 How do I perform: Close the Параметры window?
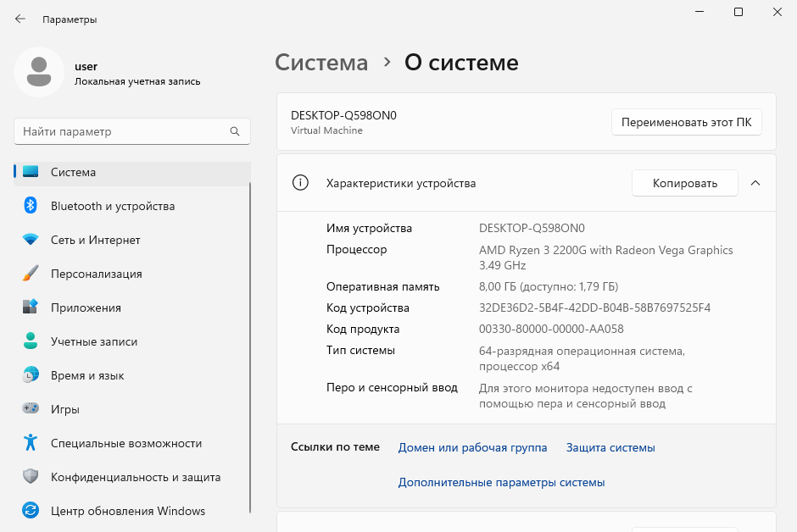(777, 12)
